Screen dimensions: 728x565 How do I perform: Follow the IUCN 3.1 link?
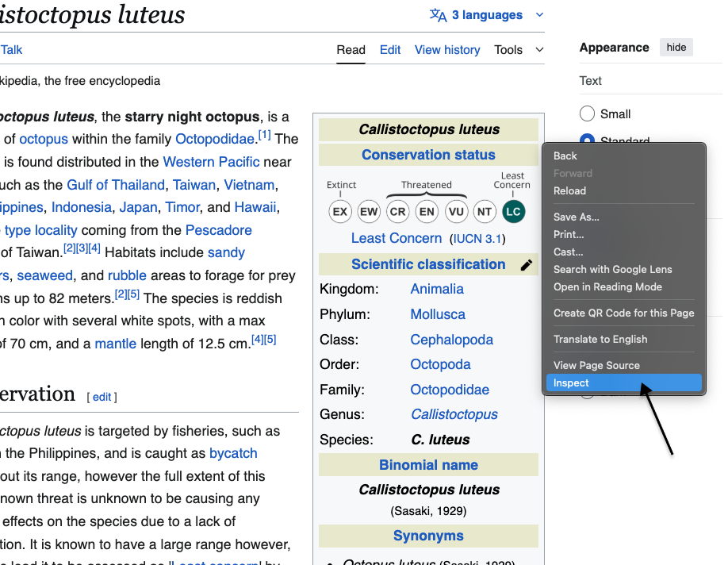[477, 239]
